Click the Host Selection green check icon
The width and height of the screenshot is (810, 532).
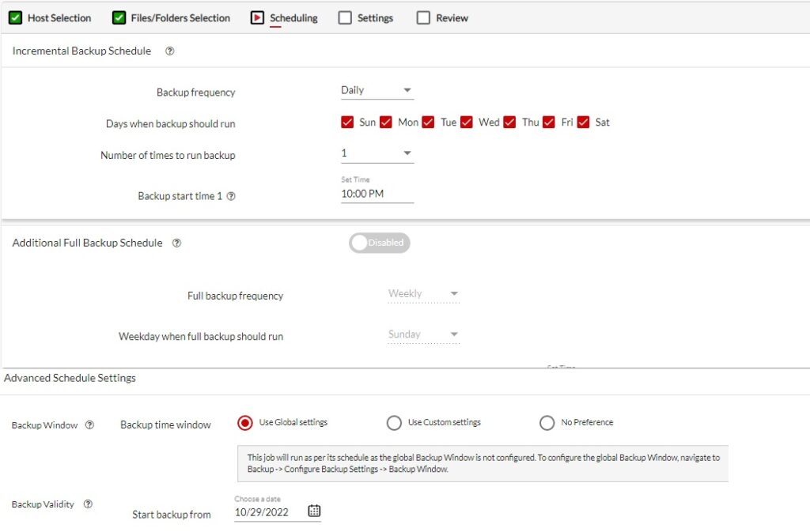[16, 17]
